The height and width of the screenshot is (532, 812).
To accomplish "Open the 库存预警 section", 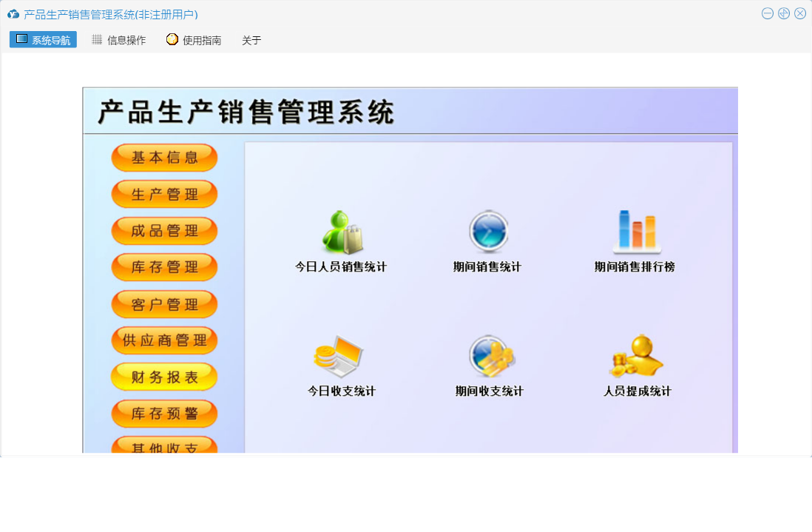I will 164,414.
